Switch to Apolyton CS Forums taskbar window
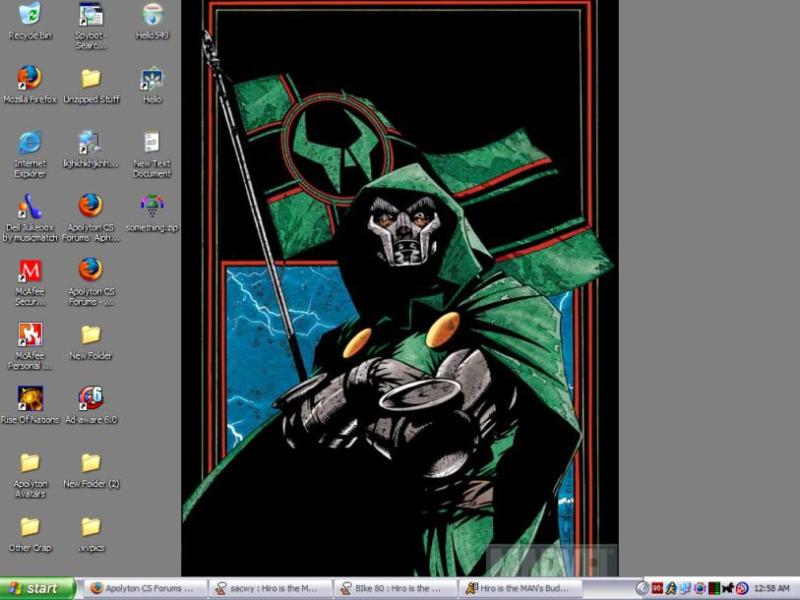This screenshot has width=800, height=600. click(x=143, y=589)
